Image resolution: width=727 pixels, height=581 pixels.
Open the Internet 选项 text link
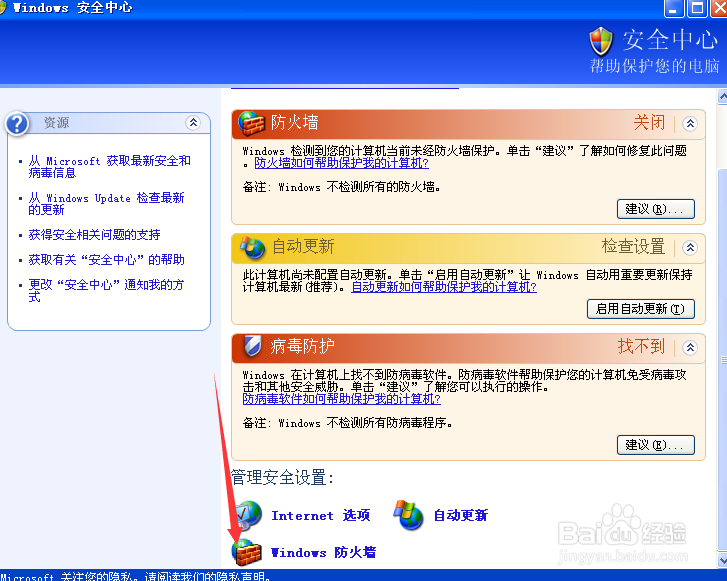(320, 515)
